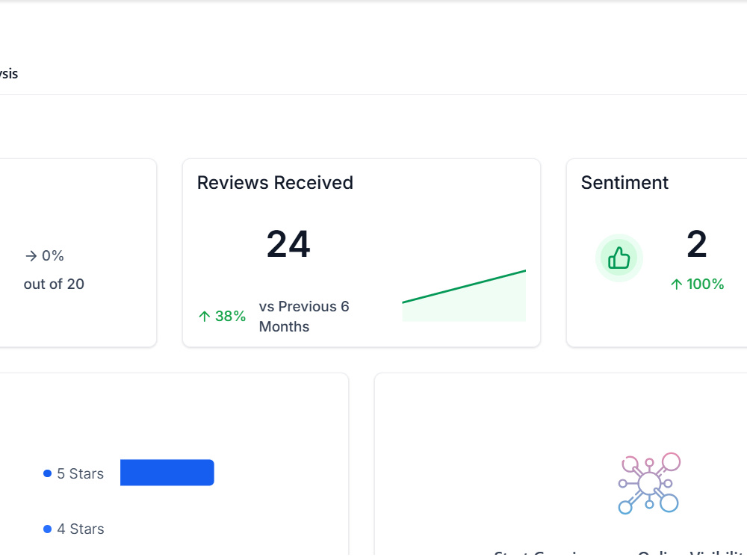Click the network nodes illustration icon
The image size is (747, 560).
(649, 483)
